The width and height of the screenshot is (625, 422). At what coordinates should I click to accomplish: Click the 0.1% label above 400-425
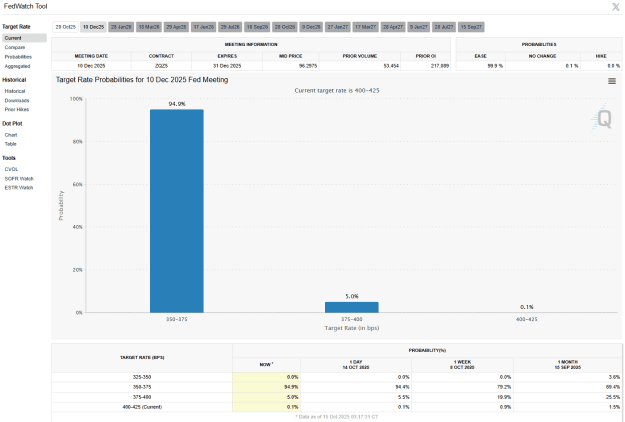point(527,307)
